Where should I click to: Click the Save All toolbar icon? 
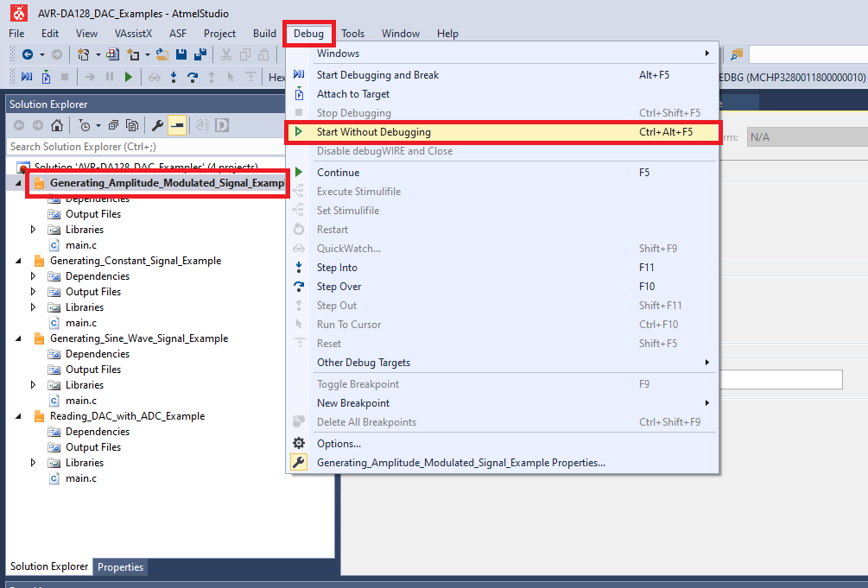(200, 54)
